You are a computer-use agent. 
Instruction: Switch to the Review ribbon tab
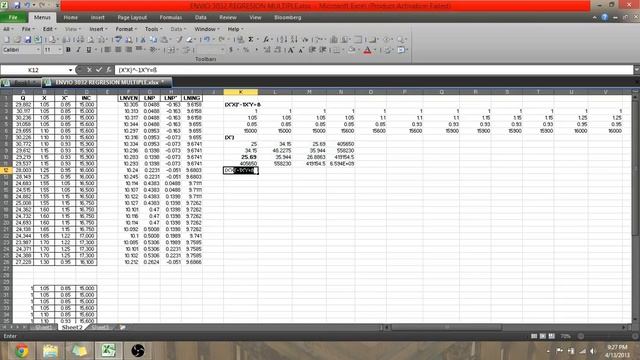click(228, 17)
